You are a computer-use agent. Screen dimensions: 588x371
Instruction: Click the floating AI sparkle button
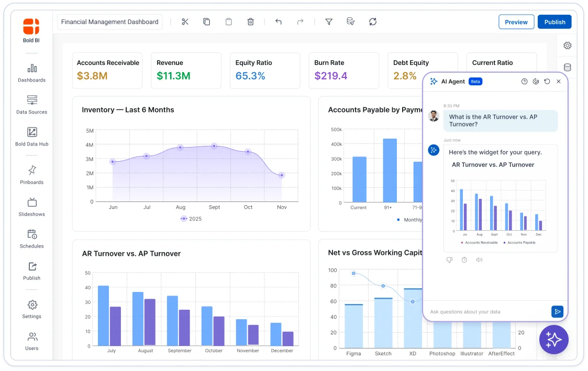(x=553, y=340)
